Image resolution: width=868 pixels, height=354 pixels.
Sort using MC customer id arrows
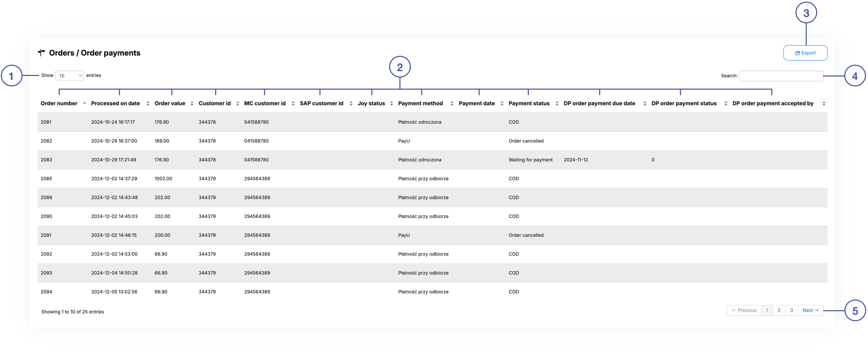pos(293,104)
